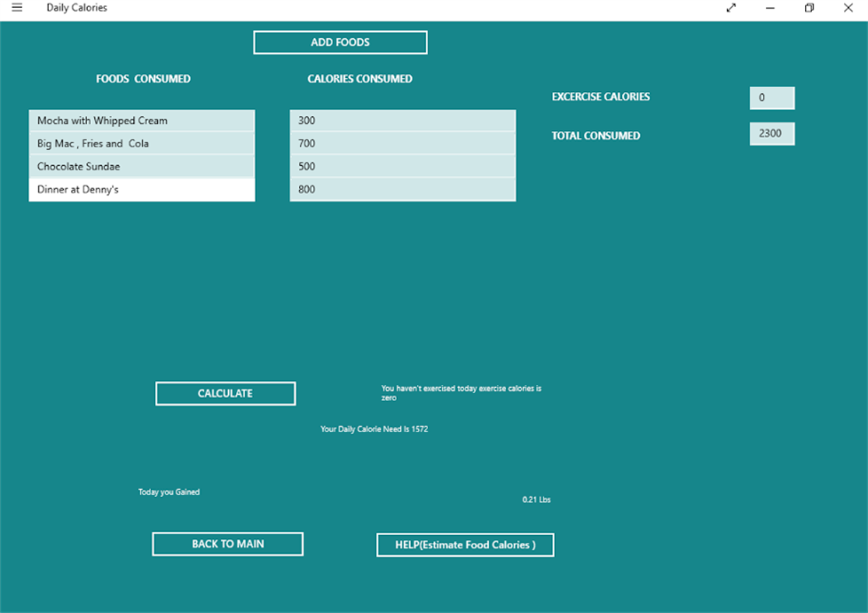This screenshot has height=613, width=868.
Task: Select 'Dinner at Denny's' food entry
Action: (142, 188)
